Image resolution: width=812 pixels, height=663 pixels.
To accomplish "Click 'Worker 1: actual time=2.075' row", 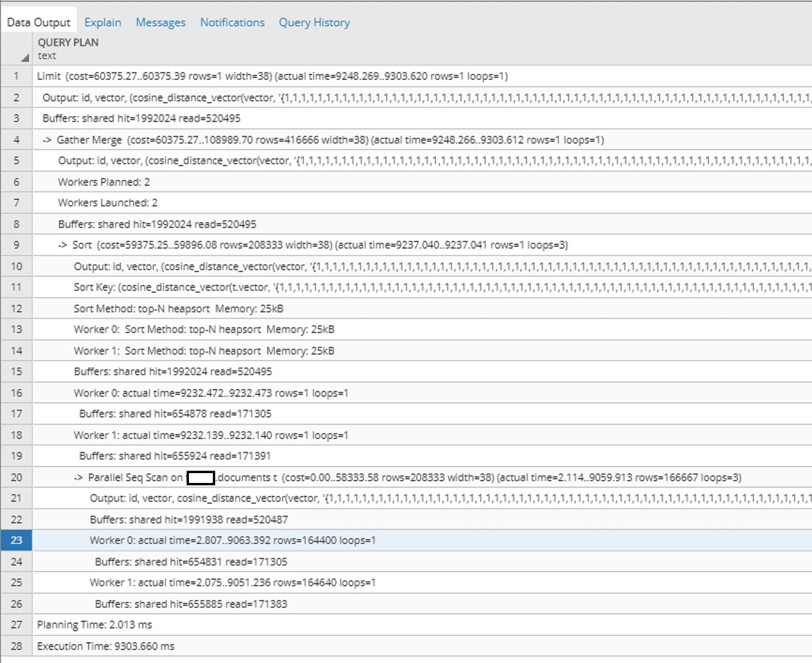I will pos(233,582).
